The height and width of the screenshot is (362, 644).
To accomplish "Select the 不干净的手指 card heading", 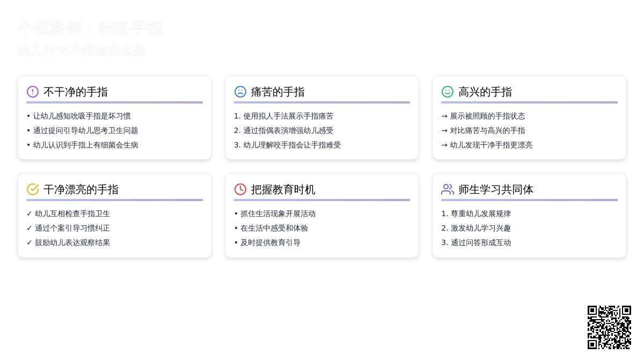I will (x=76, y=92).
